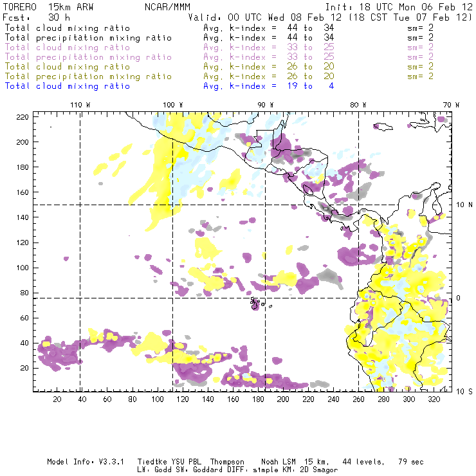This screenshot has height=476, width=476.
Task: Click the purple "Avg. k-index = 33 to 25" cloud row
Action: [x=269, y=48]
